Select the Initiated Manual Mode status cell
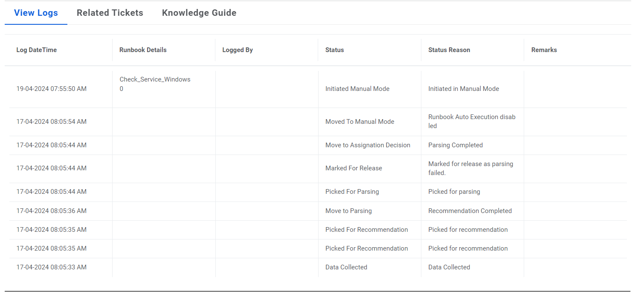Viewport: 644px width, 292px height. click(x=357, y=89)
